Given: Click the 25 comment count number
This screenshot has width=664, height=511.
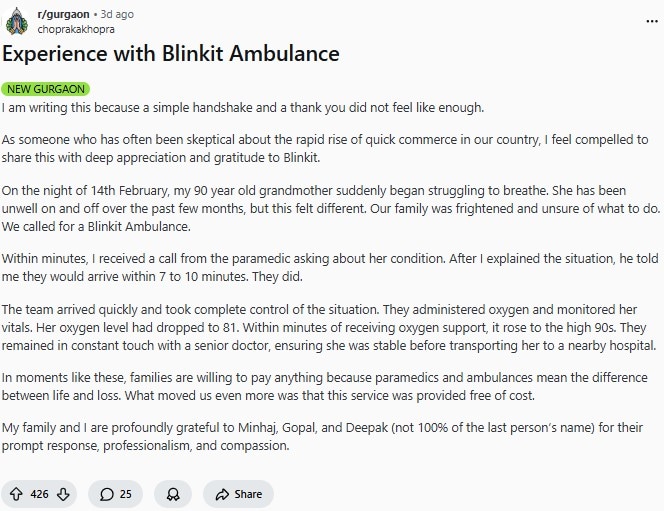Looking at the screenshot, I should [x=126, y=494].
